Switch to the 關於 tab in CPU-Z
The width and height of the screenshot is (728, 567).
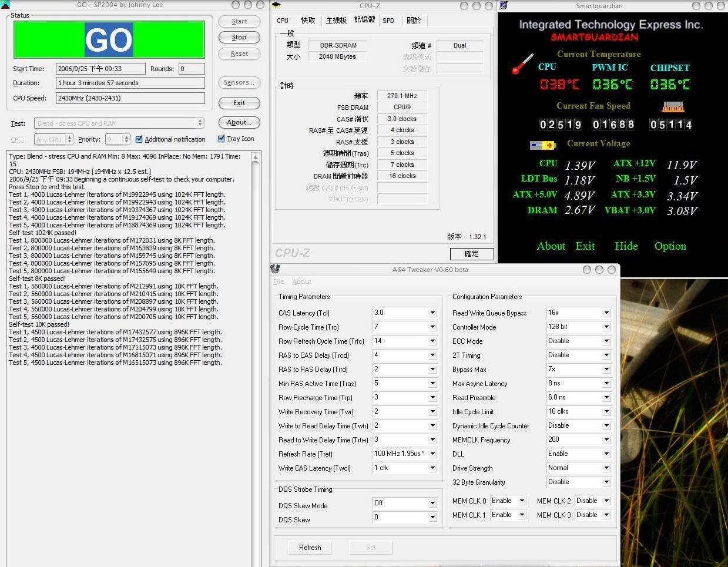click(414, 20)
